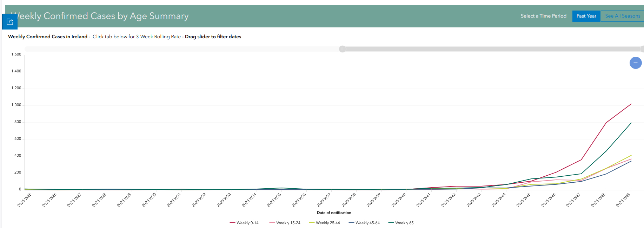Click the left handle of the date slider

342,49
